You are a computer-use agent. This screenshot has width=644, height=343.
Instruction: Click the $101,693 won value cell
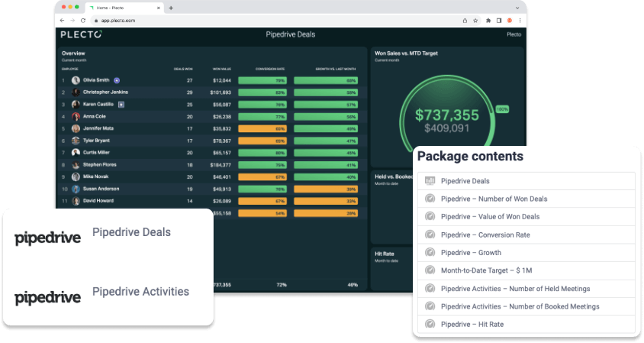(221, 92)
